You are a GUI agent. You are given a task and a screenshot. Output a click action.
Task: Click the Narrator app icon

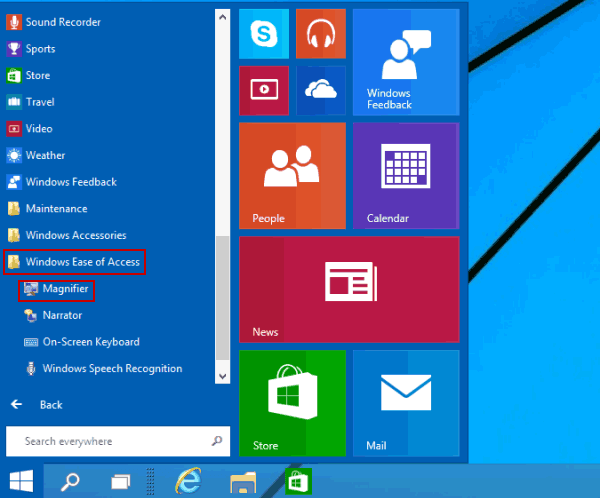[x=31, y=315]
